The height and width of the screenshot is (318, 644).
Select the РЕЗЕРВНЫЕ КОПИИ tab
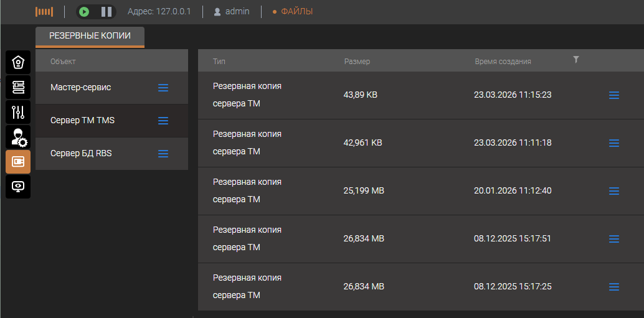pyautogui.click(x=90, y=36)
